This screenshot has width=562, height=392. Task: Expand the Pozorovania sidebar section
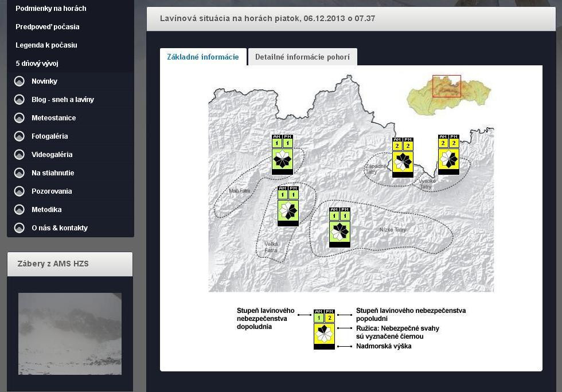(52, 191)
